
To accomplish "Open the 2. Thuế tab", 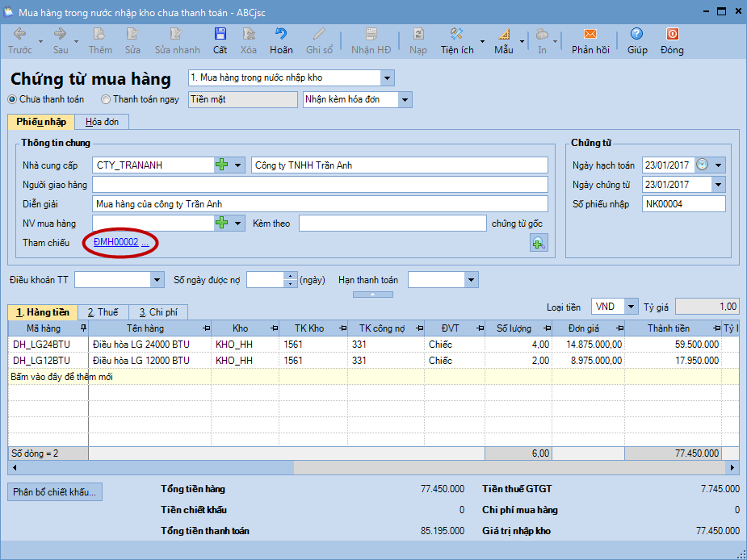I will (103, 312).
